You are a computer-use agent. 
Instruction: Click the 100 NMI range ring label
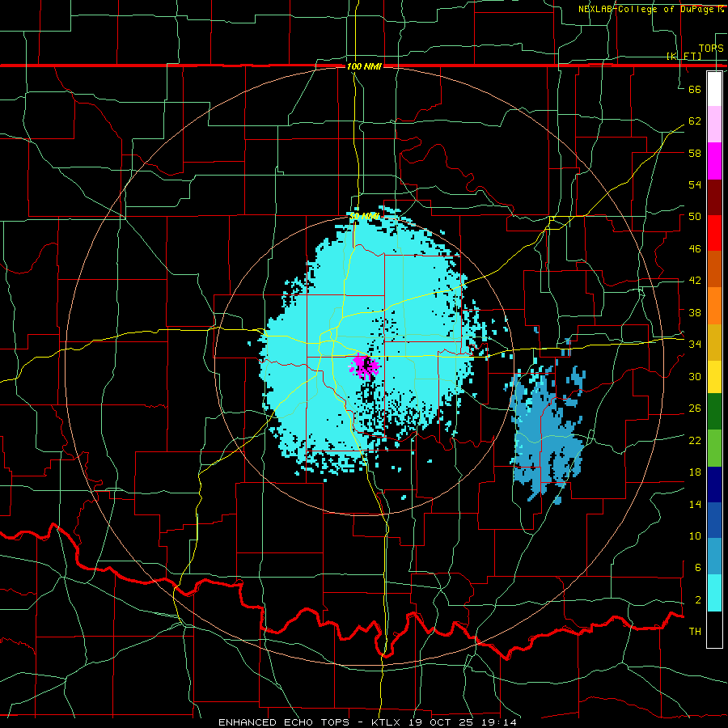pyautogui.click(x=364, y=66)
